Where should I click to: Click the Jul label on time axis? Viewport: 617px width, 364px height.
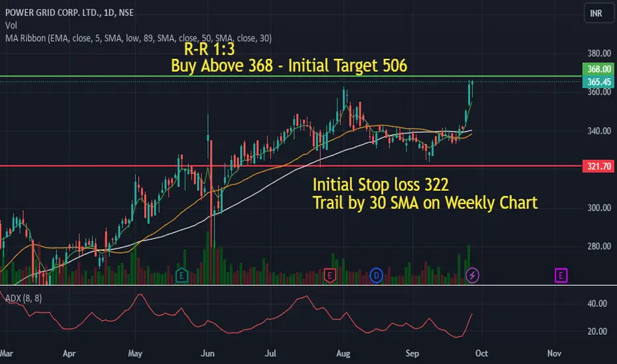[270, 353]
